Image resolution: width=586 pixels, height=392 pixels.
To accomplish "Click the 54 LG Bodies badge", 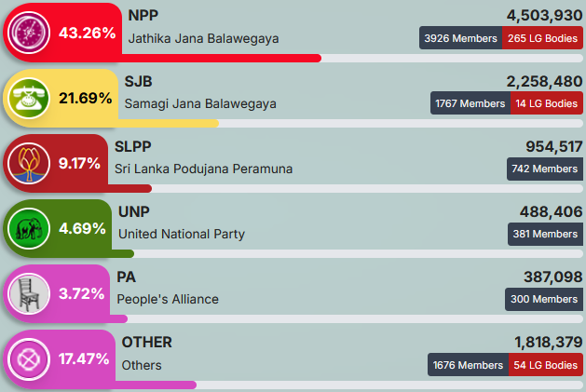I will tap(546, 365).
